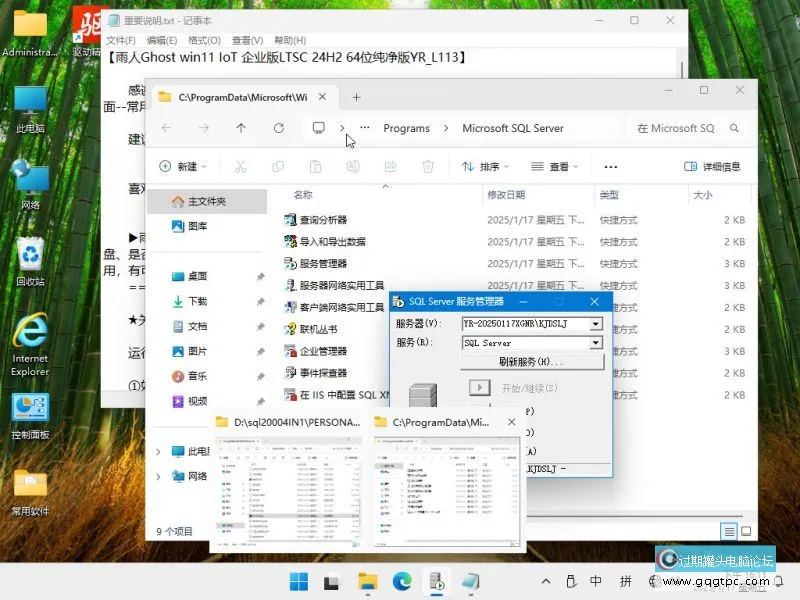Open the 查询分析器 shortcut
The height and width of the screenshot is (600, 800).
[x=323, y=220]
